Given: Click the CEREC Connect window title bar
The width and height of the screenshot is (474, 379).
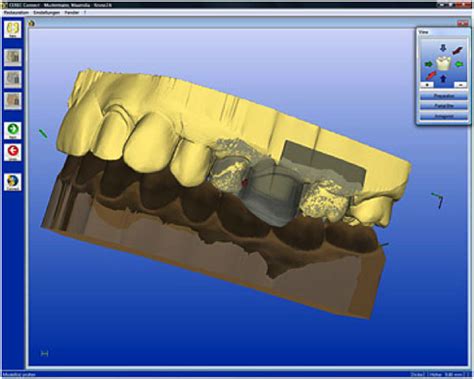Looking at the screenshot, I should 237,5.
